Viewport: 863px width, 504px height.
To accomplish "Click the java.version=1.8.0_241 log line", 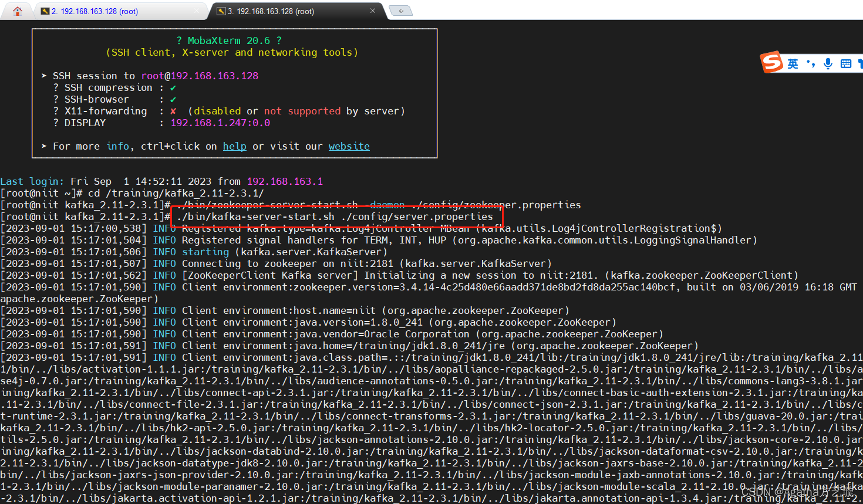I will pyautogui.click(x=308, y=322).
